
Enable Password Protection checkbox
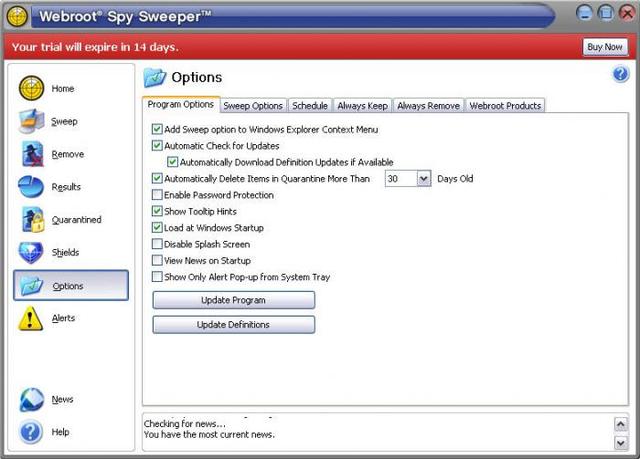(157, 195)
